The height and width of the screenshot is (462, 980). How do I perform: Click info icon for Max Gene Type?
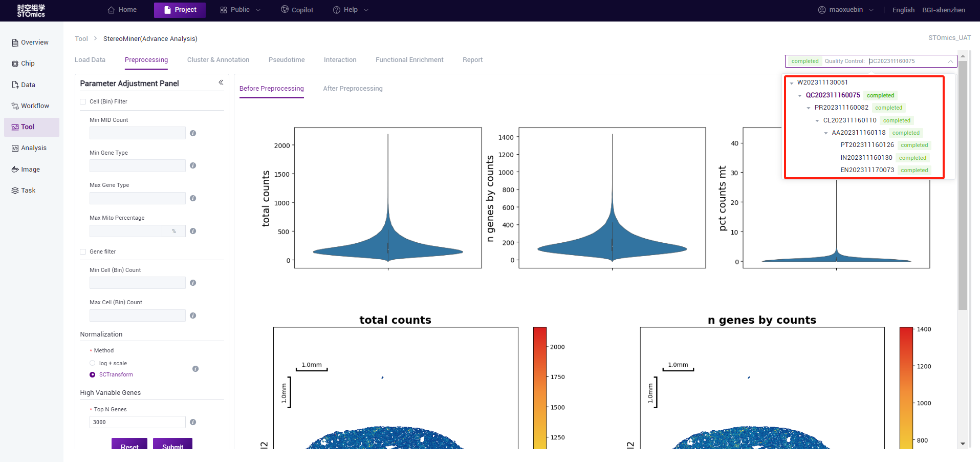pyautogui.click(x=193, y=198)
